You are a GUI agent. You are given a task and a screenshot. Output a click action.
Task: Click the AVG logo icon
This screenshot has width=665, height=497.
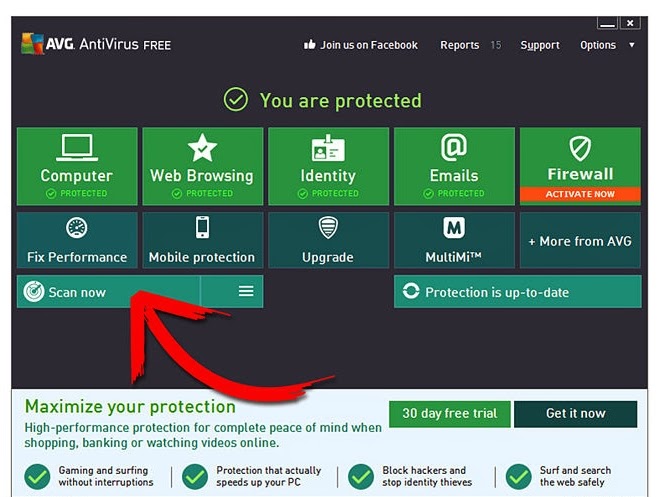(x=33, y=43)
